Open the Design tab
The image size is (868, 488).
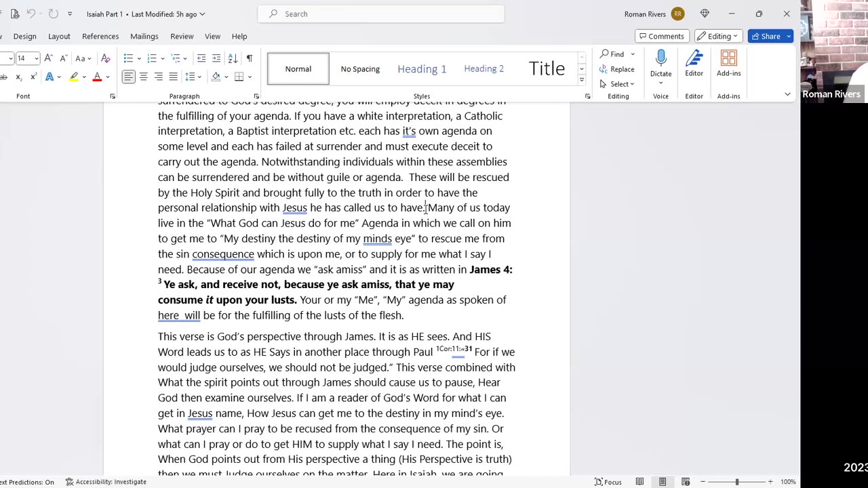coord(24,36)
